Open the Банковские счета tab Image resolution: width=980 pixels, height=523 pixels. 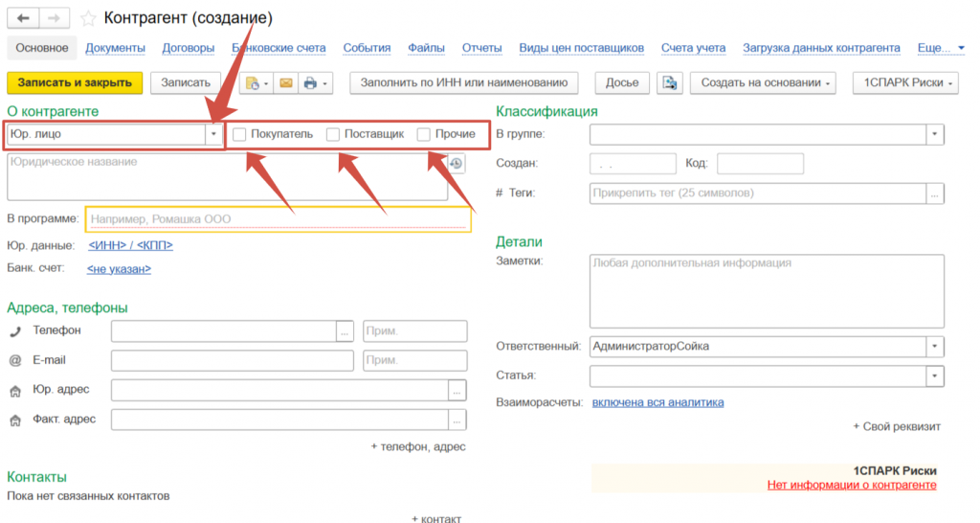pos(271,48)
